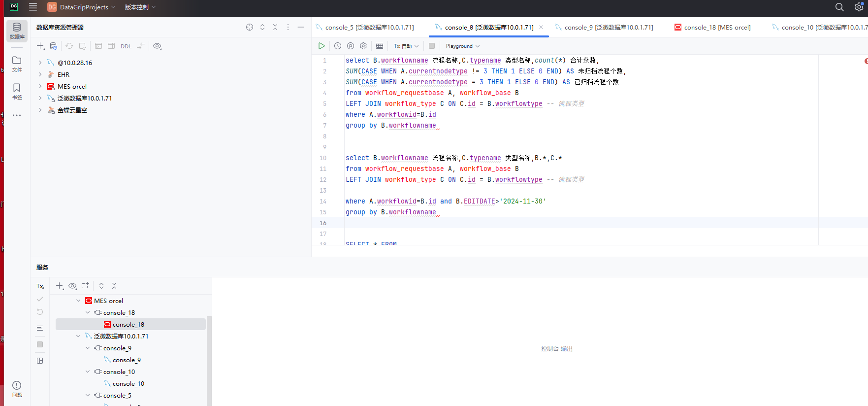868x406 pixels.
Task: Select the highlighted console_18 session row
Action: click(x=130, y=324)
